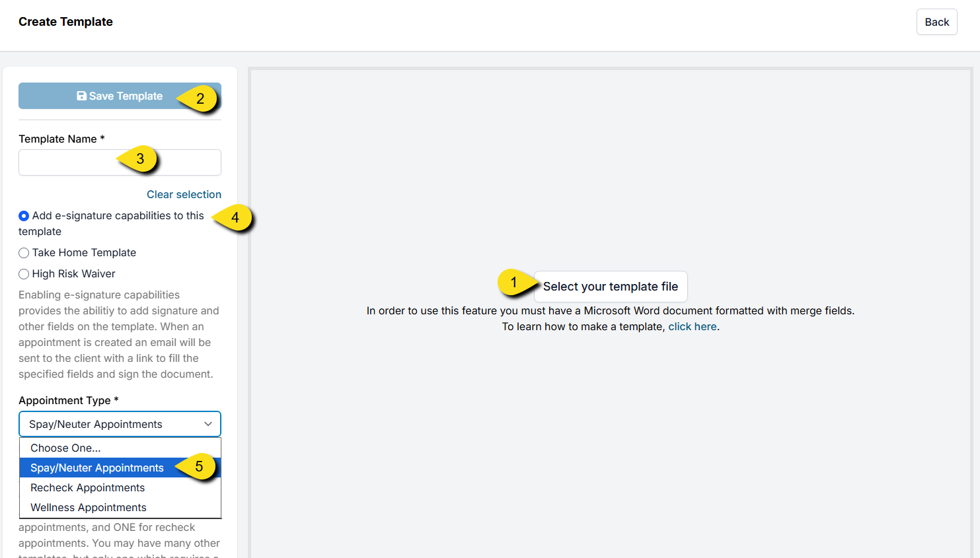Open the click here template help link
This screenshot has width=980, height=558.
[x=692, y=326]
